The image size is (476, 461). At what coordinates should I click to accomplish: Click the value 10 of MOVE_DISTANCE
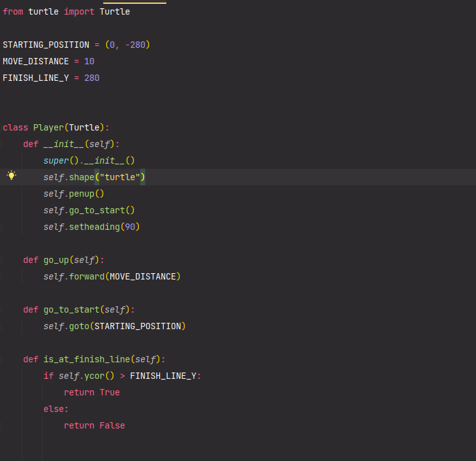tap(89, 61)
